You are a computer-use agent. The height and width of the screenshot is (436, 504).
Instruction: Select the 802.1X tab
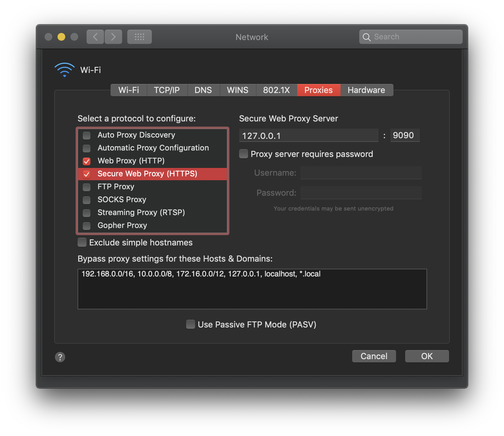coord(277,90)
